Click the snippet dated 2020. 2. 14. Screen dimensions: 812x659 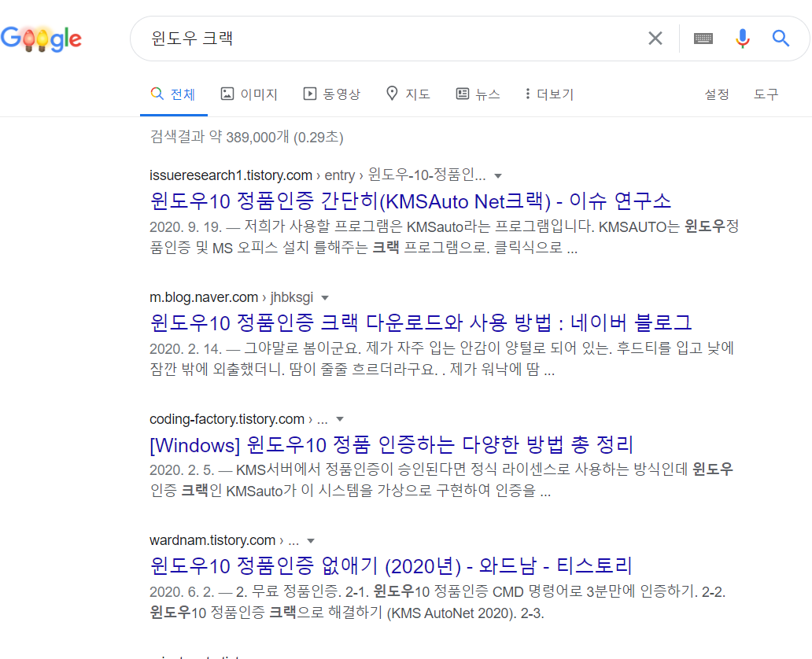441,359
